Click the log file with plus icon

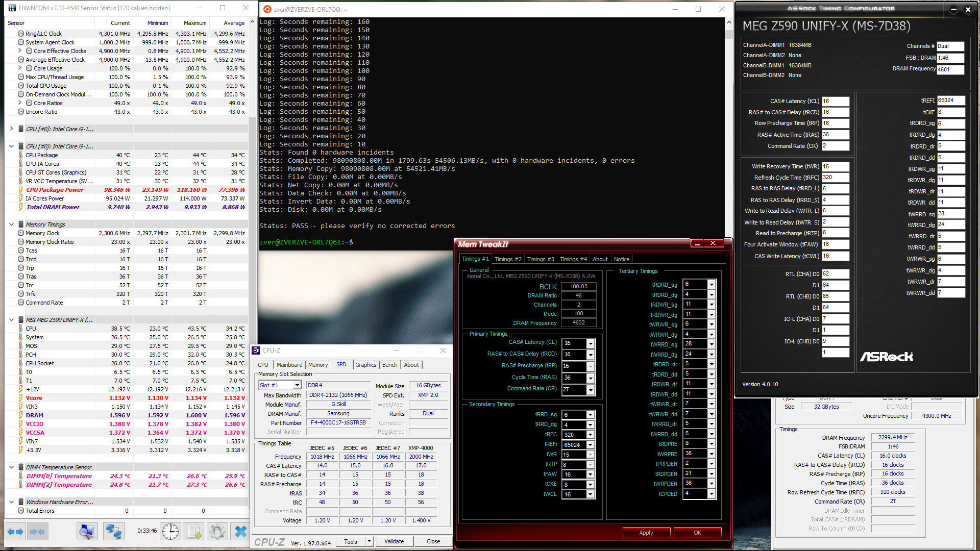194,532
